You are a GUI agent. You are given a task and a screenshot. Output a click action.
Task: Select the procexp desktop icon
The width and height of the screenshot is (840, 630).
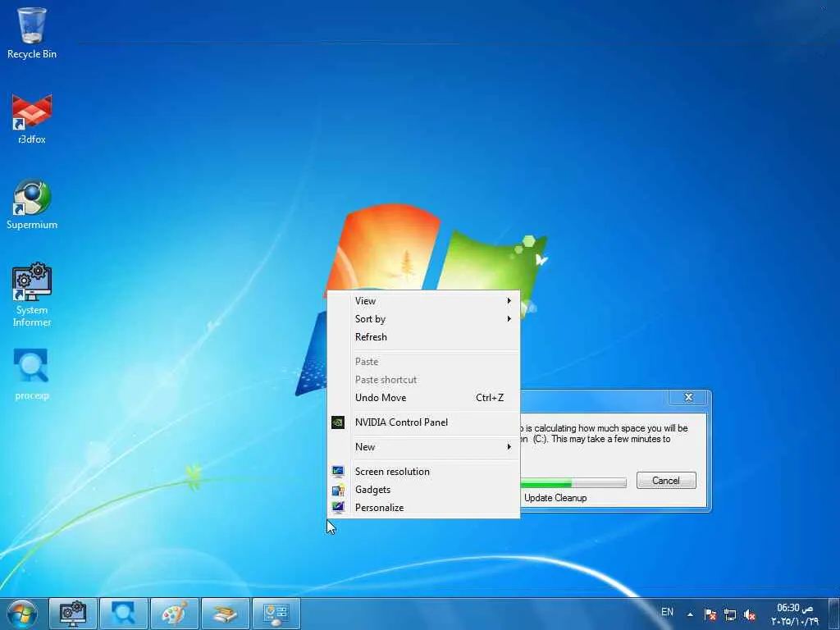coord(32,374)
